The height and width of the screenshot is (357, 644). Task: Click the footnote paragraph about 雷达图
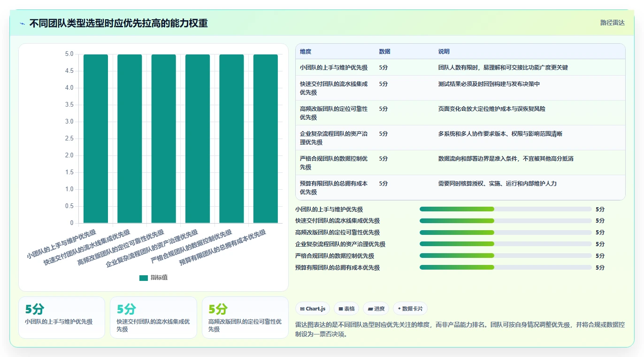[x=460, y=330]
